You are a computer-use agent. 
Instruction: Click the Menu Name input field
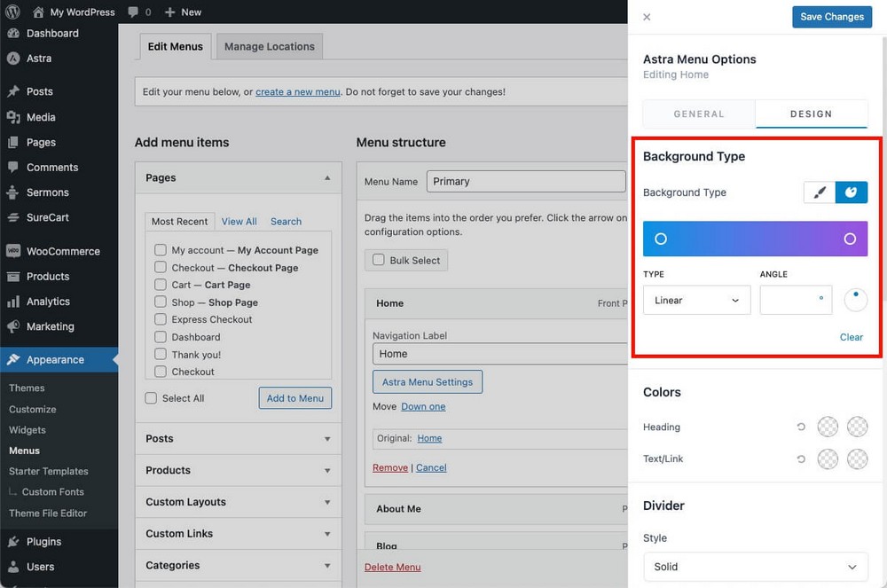coord(526,182)
